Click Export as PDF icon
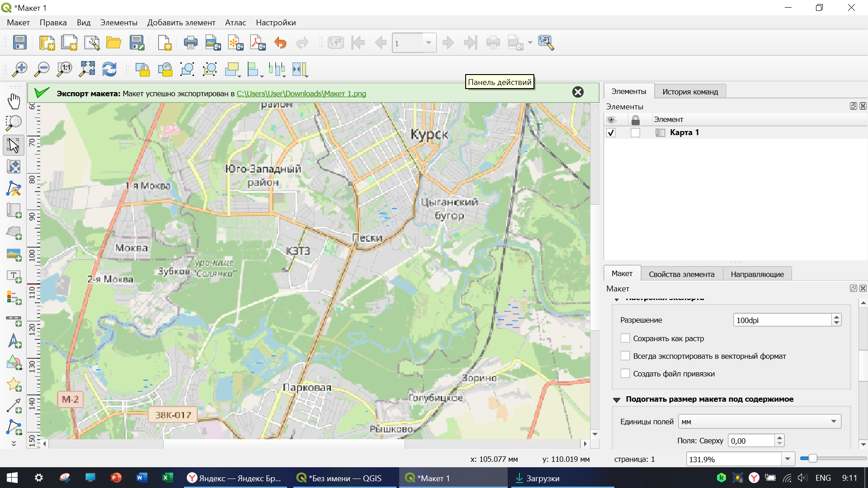The width and height of the screenshot is (868, 488). [258, 43]
